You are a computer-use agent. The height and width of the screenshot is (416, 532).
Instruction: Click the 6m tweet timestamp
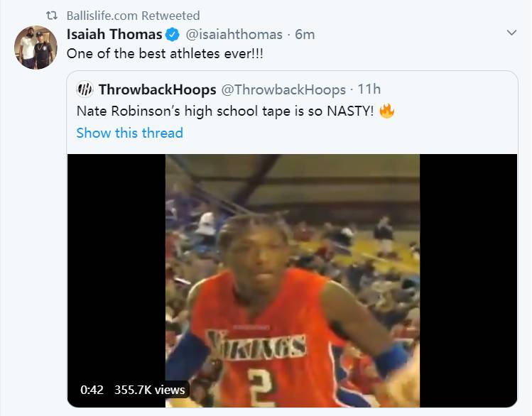point(305,35)
